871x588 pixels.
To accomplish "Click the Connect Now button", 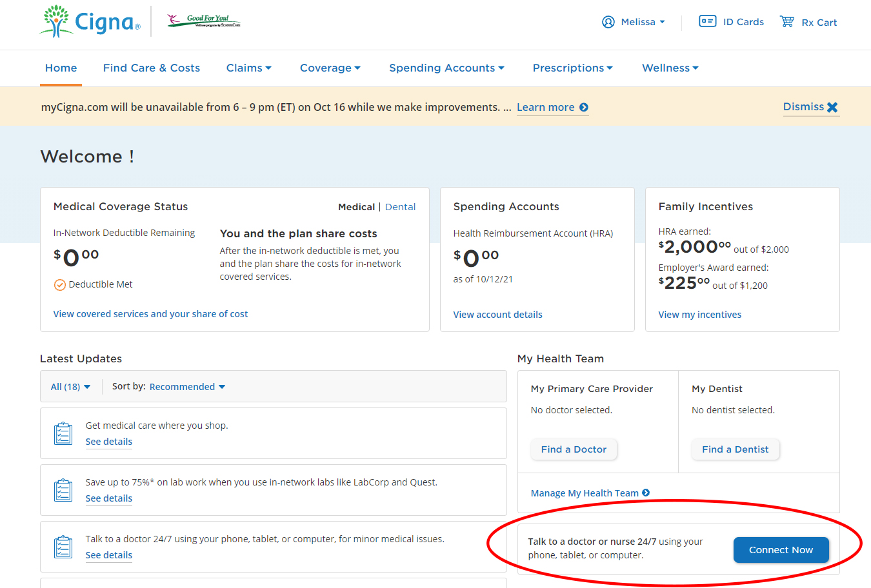I will click(x=781, y=550).
